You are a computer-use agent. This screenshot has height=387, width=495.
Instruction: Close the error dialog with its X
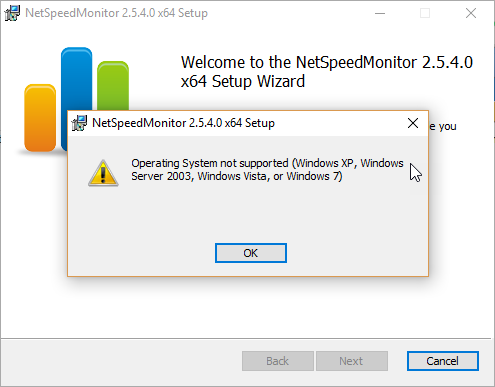click(413, 123)
